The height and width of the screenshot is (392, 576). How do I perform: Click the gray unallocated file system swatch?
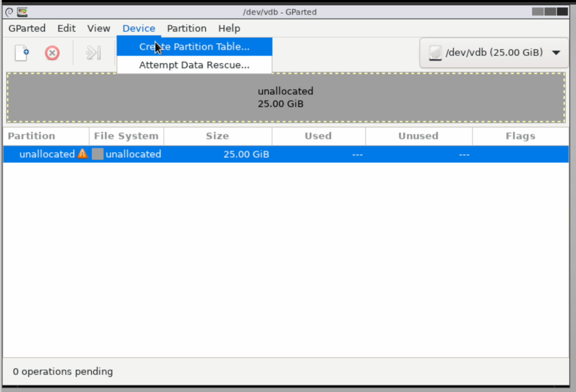point(98,154)
